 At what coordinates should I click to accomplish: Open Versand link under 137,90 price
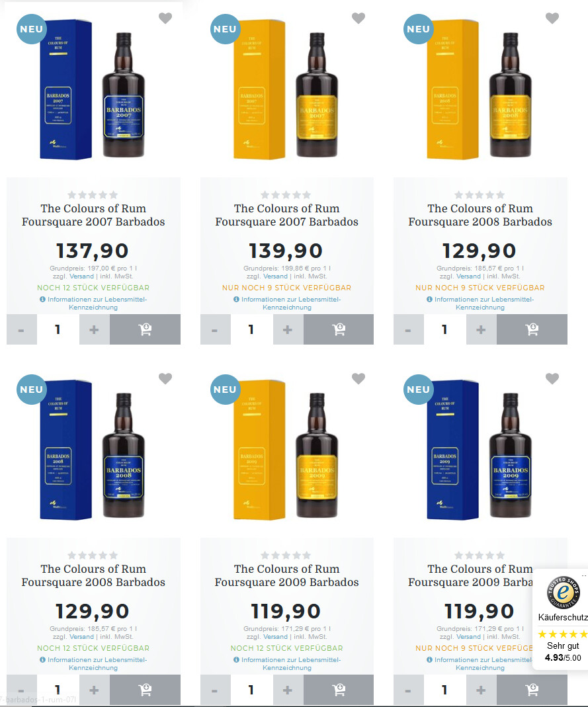(81, 276)
